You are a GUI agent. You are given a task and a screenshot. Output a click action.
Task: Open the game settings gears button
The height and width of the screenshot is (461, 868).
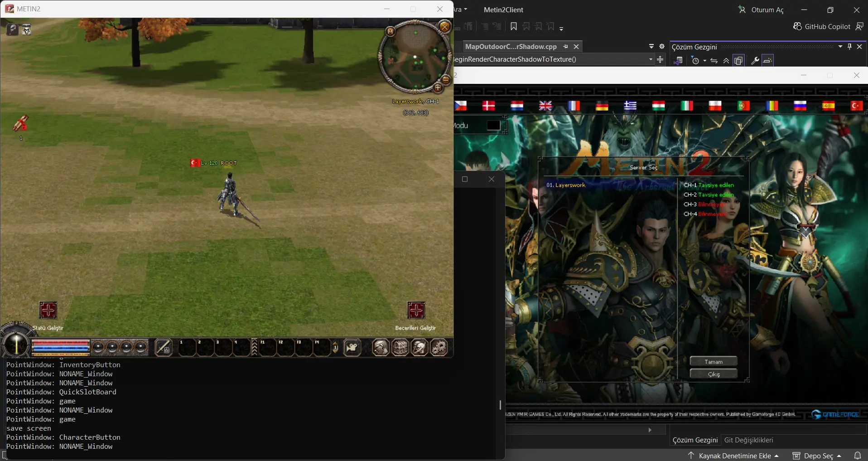[x=439, y=348]
